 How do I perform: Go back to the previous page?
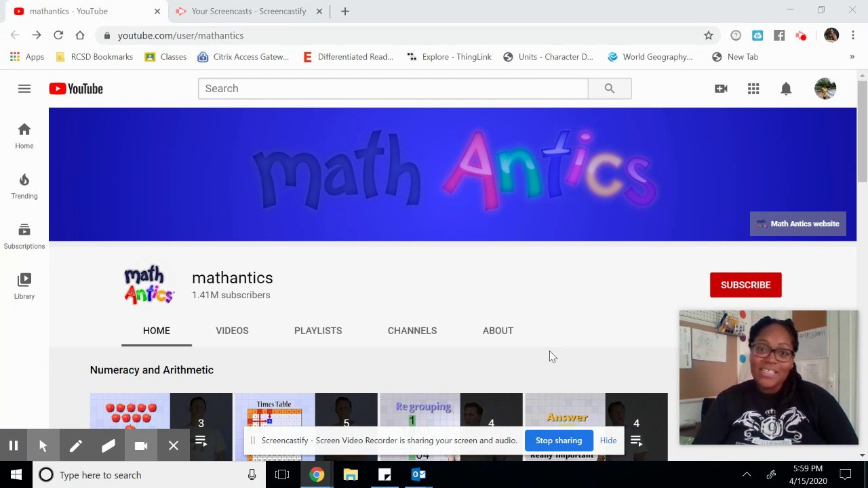(15, 35)
